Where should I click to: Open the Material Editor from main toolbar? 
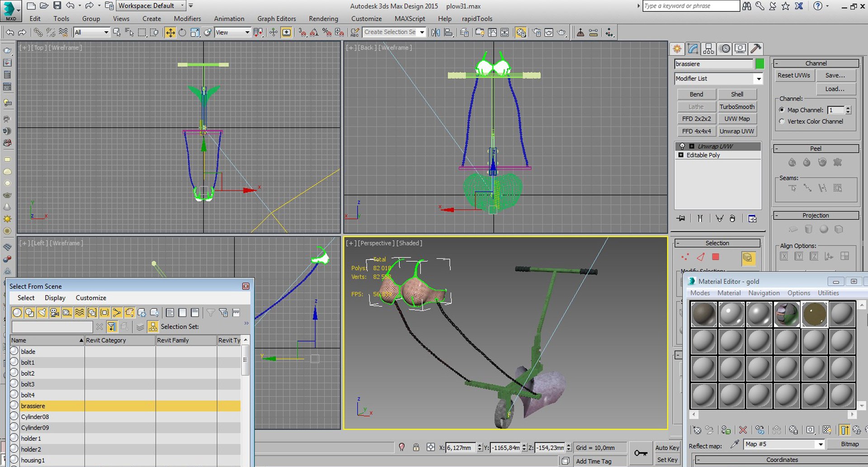point(520,33)
